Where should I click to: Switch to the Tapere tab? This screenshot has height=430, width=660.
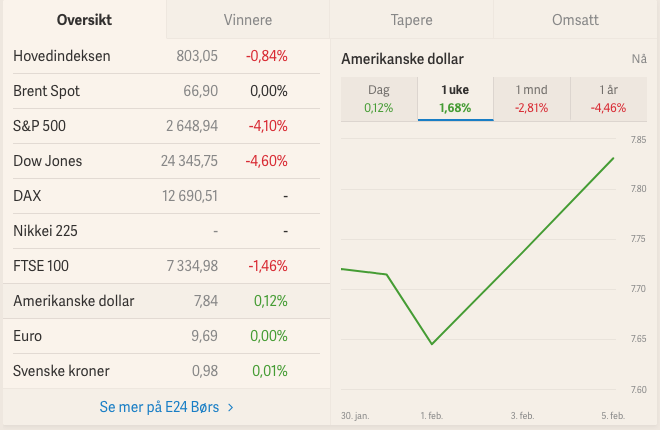[x=412, y=20]
